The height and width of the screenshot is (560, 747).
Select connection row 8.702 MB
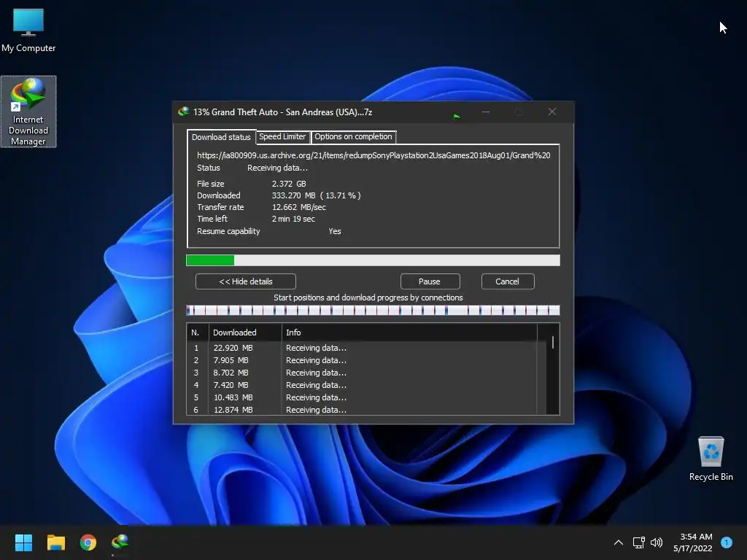[x=362, y=373]
